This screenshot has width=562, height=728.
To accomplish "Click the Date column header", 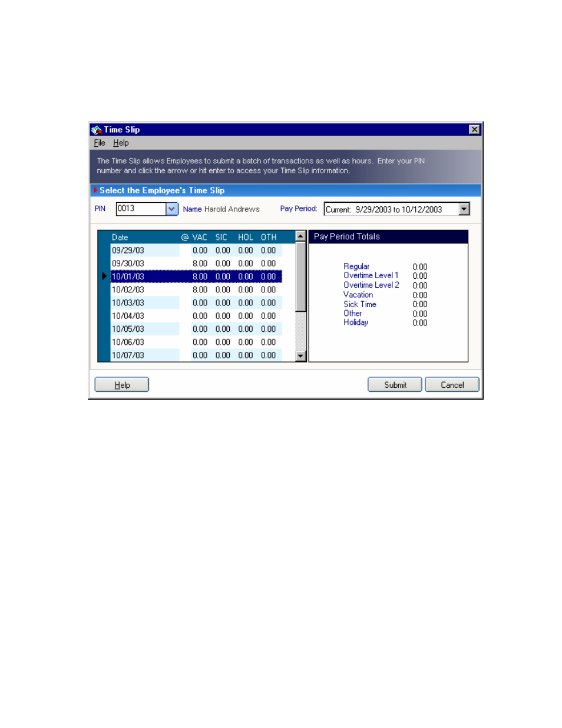I will (x=120, y=237).
